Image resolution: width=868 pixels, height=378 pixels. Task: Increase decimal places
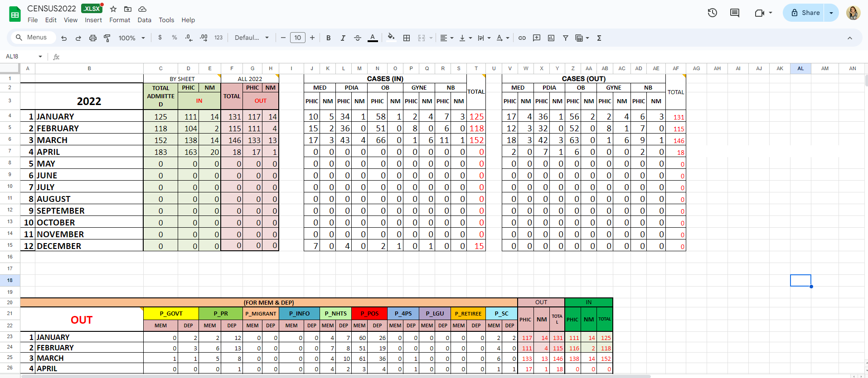click(x=204, y=38)
